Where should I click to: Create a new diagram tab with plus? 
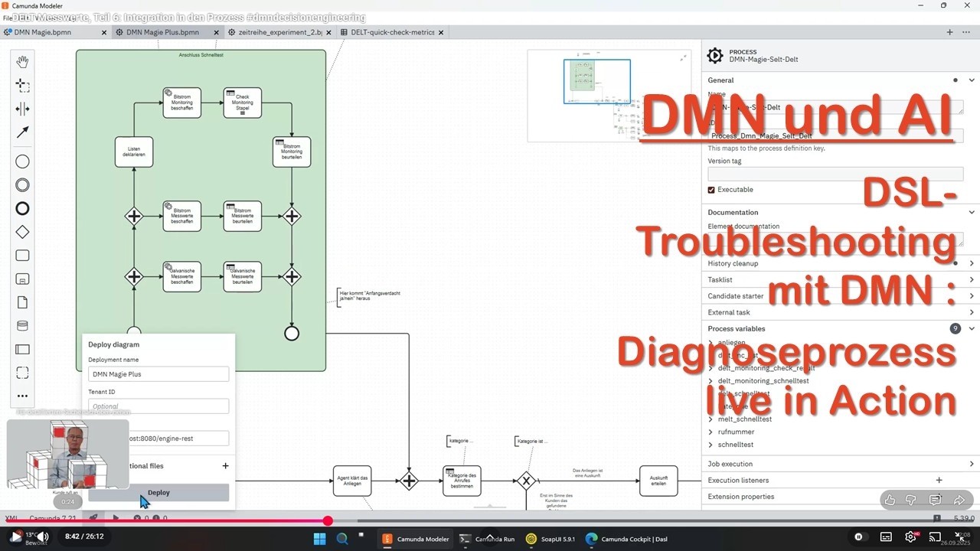(950, 32)
